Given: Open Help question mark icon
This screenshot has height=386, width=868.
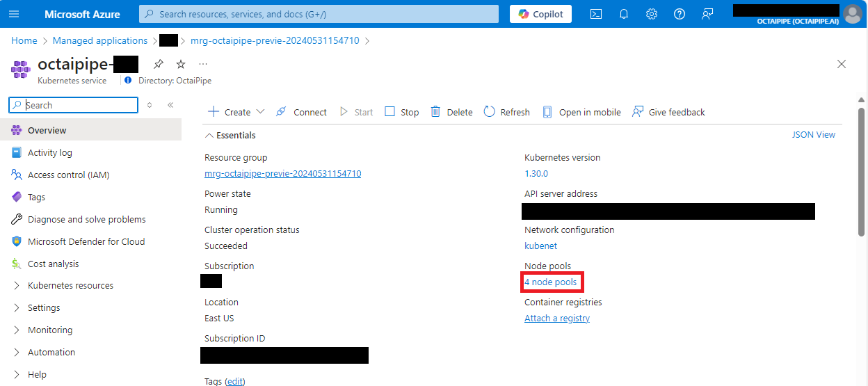Looking at the screenshot, I should coord(680,14).
